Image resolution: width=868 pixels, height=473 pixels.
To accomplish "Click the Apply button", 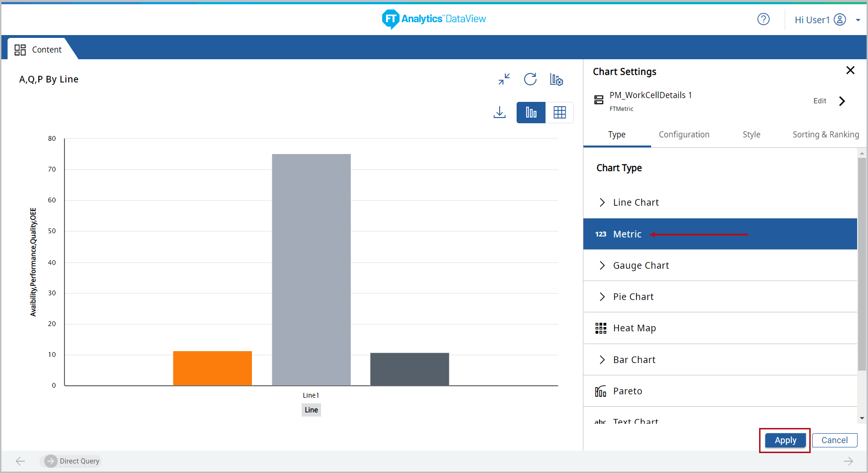I will click(x=785, y=440).
